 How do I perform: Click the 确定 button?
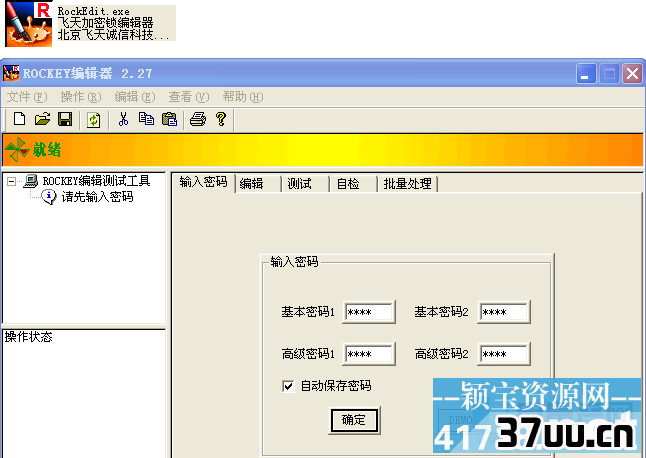pos(354,420)
